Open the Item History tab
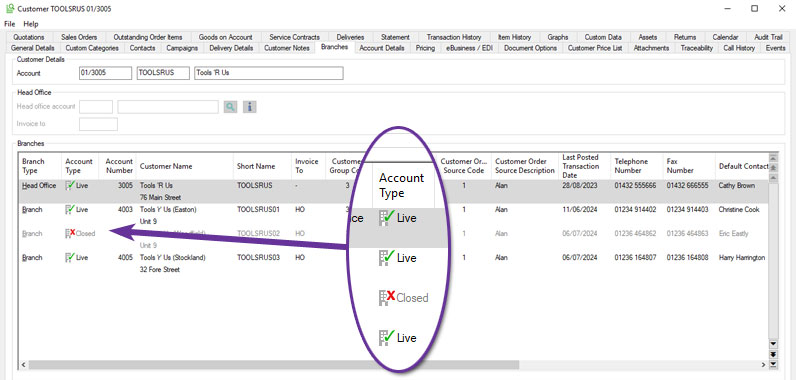This screenshot has width=796, height=380. [514, 37]
